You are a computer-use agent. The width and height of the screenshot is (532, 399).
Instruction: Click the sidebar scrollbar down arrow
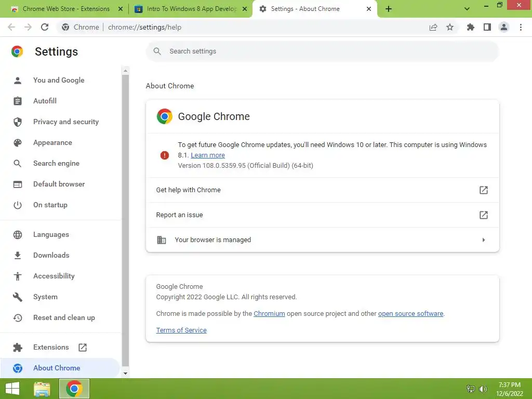(126, 373)
